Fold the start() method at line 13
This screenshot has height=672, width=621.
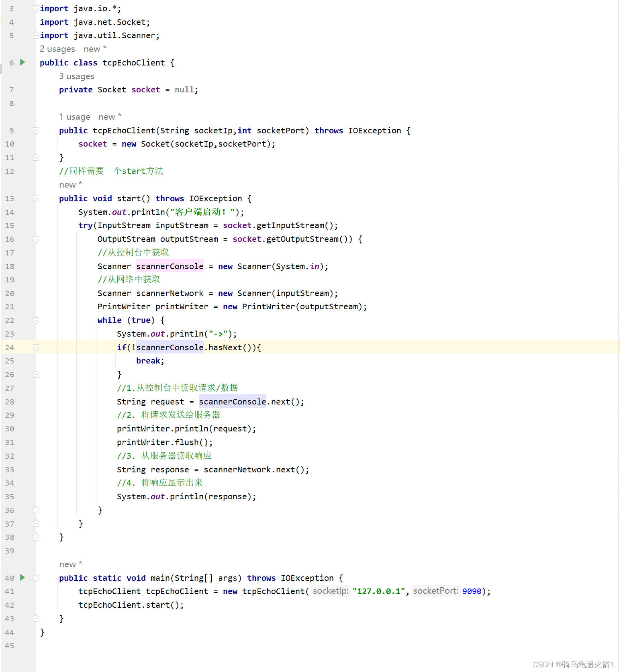36,198
